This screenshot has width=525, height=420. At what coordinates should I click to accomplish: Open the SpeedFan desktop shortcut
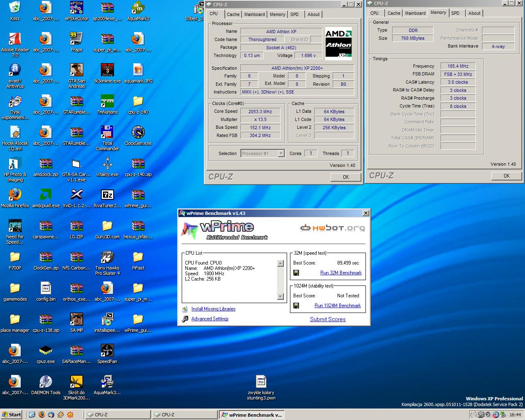pos(107,354)
